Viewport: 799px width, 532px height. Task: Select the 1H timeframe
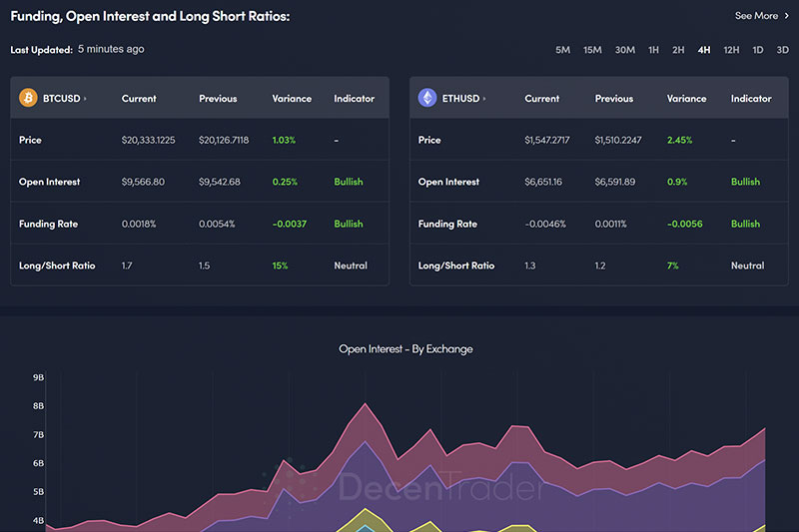point(653,50)
